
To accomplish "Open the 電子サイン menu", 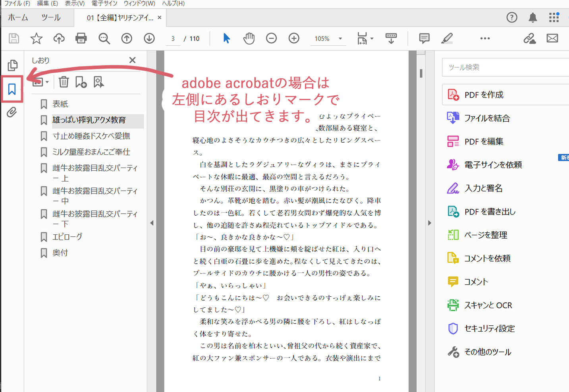I will coord(104,4).
